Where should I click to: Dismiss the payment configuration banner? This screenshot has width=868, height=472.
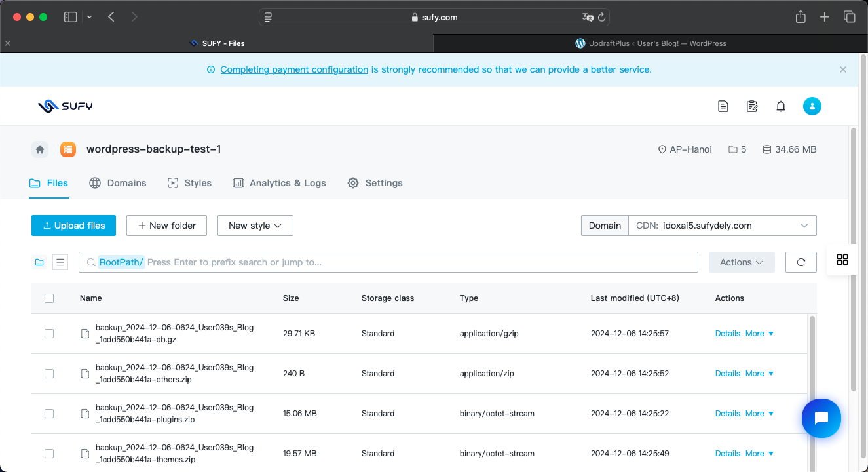click(843, 69)
